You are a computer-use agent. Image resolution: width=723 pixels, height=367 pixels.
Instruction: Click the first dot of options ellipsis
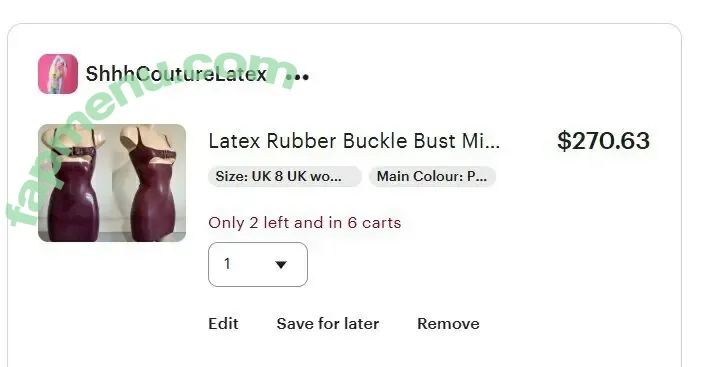click(x=289, y=77)
